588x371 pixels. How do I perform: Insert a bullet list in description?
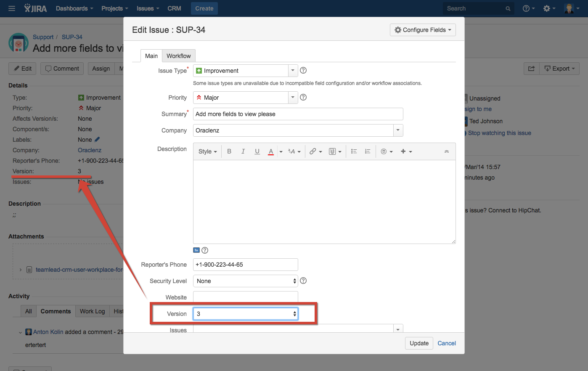pyautogui.click(x=354, y=151)
